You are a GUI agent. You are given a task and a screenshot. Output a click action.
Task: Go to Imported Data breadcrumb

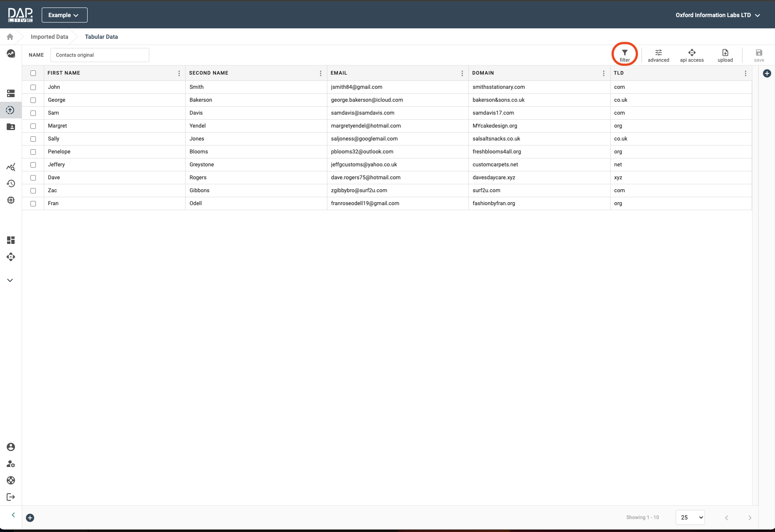(49, 37)
